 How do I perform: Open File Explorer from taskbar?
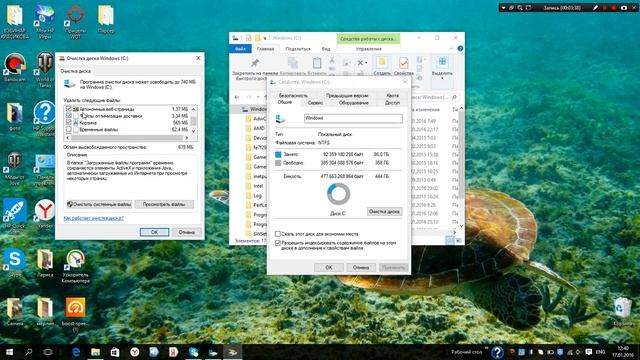96,351
